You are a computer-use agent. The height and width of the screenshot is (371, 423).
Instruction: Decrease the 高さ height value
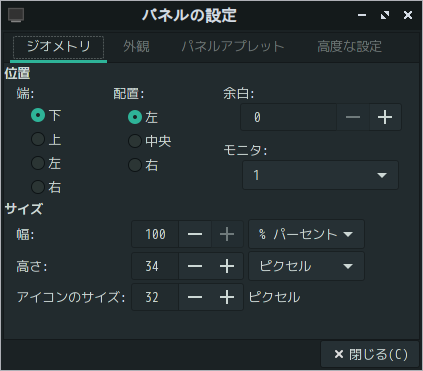(195, 266)
